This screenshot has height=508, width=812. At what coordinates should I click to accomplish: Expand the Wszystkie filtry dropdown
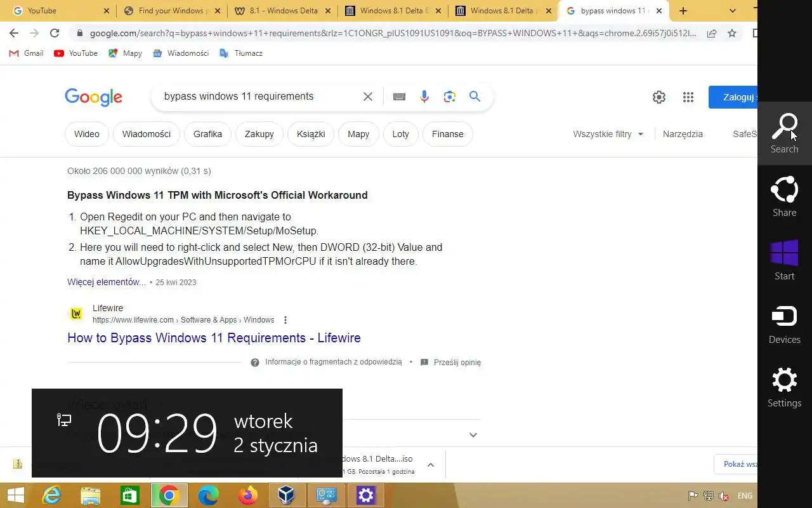(x=608, y=134)
